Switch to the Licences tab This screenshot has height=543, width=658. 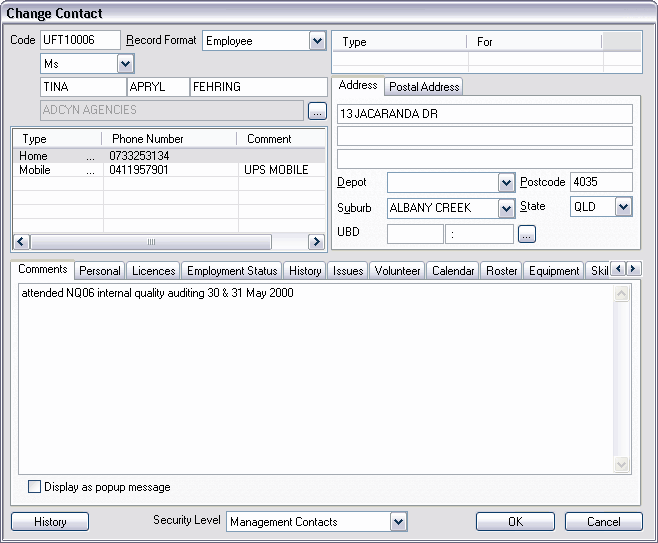(x=153, y=271)
